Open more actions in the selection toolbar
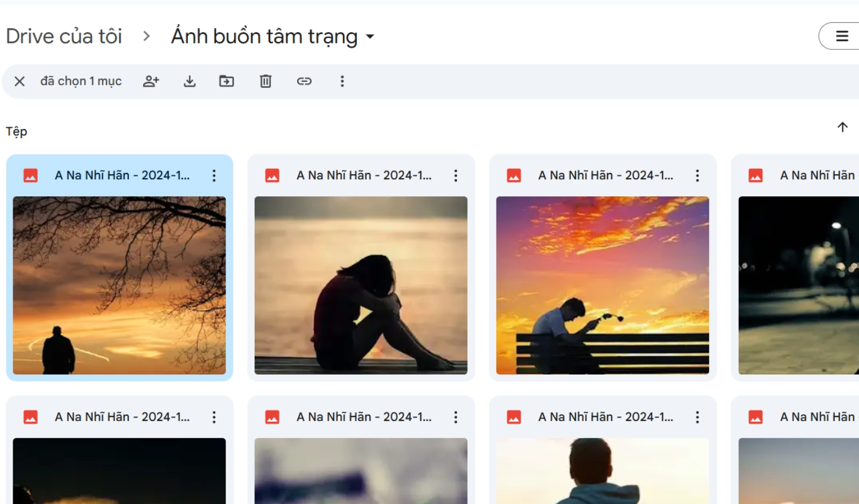Viewport: 859px width, 504px height. pos(342,81)
